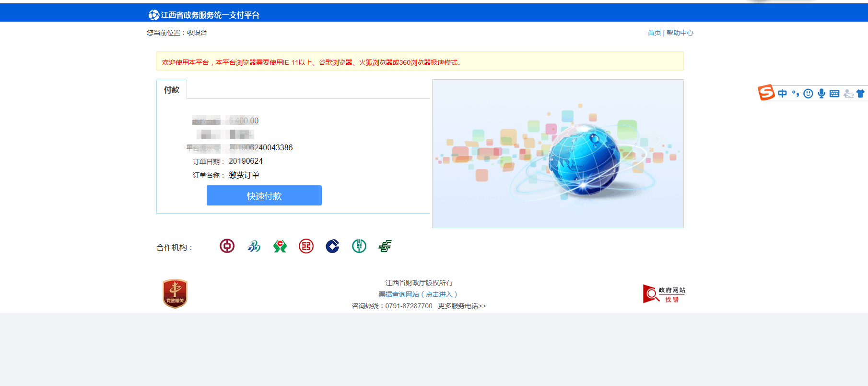Toggle Sogou punctuation mode
The height and width of the screenshot is (386, 868).
pos(795,94)
